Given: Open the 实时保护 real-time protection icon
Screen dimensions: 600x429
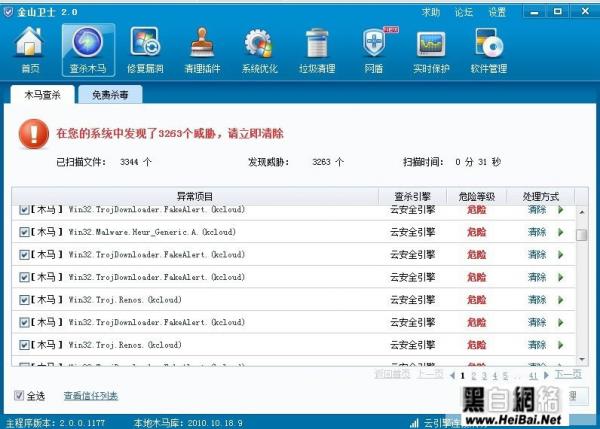Looking at the screenshot, I should (x=431, y=50).
